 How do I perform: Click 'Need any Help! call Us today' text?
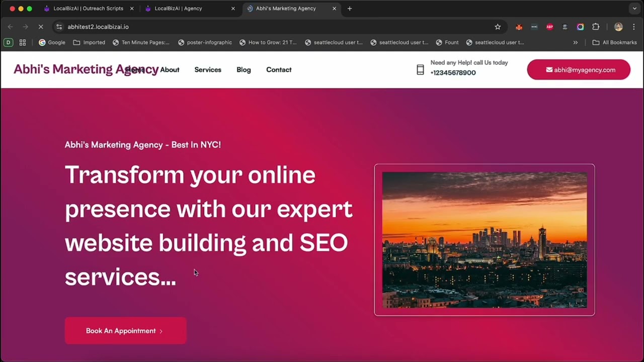469,63
